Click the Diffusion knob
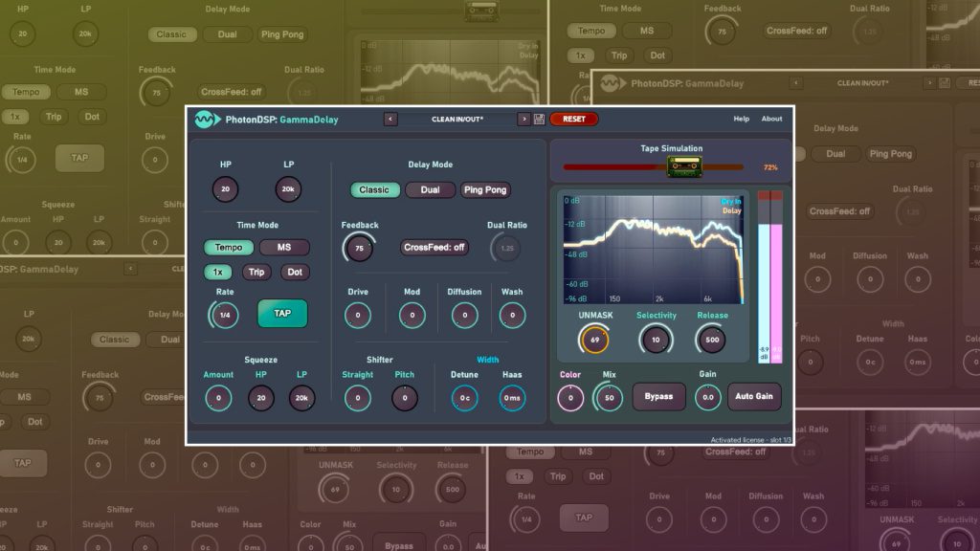Image resolution: width=980 pixels, height=551 pixels. tap(464, 316)
